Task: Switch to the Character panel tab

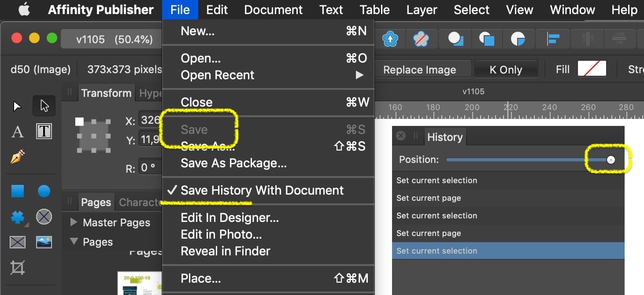Action: click(140, 202)
